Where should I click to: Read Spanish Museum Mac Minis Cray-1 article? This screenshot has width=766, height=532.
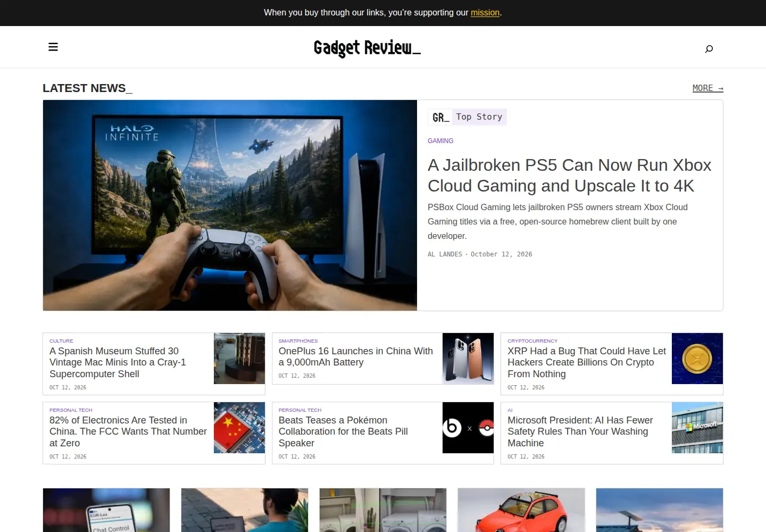tap(118, 362)
